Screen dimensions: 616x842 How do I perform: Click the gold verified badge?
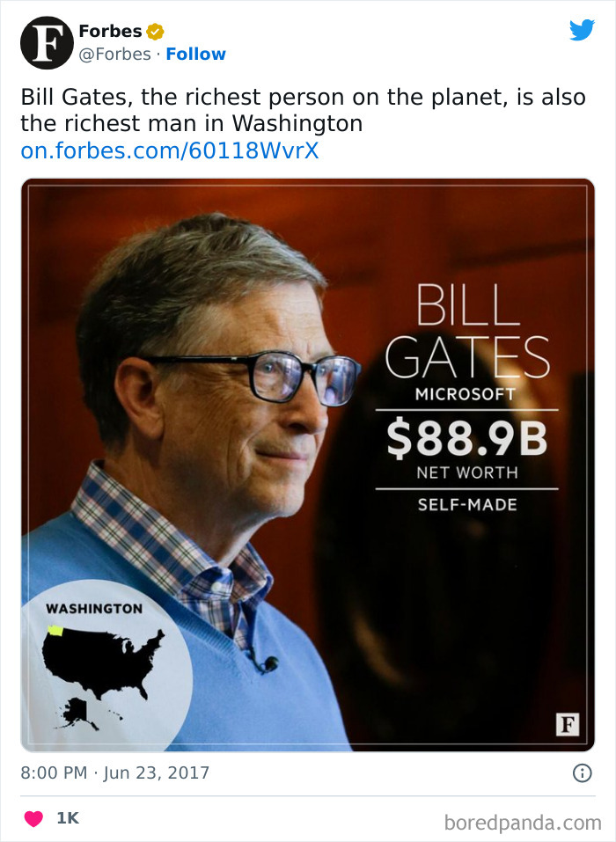155,32
